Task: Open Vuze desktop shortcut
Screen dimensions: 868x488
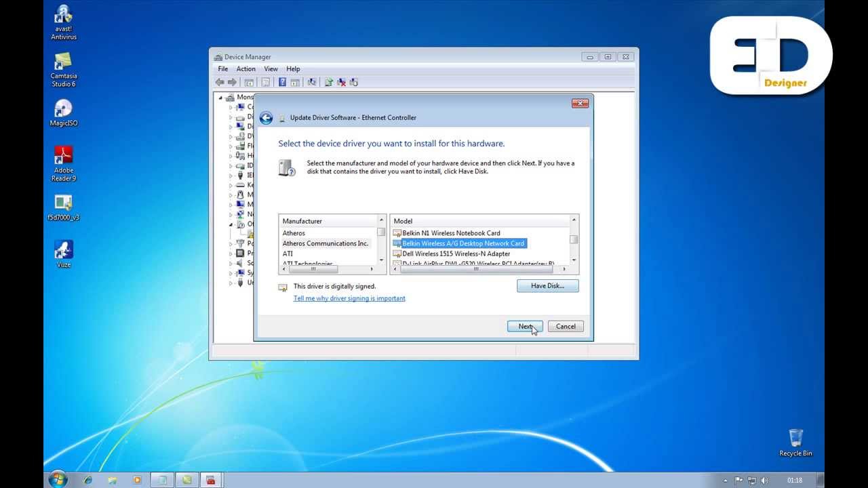Action: point(63,254)
